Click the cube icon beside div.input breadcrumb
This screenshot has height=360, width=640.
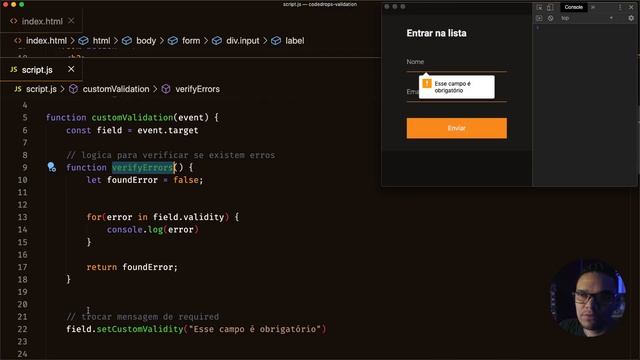pyautogui.click(x=217, y=41)
